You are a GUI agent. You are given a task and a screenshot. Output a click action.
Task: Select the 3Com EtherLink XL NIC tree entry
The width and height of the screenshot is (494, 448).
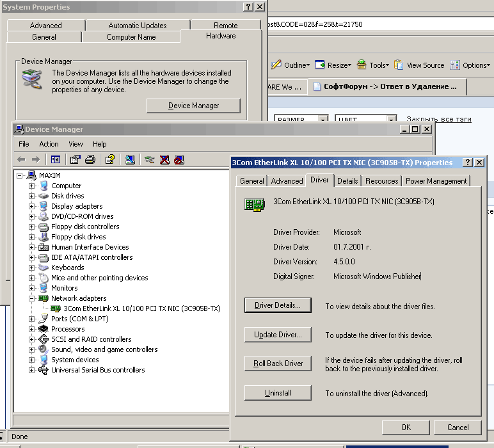pos(142,308)
